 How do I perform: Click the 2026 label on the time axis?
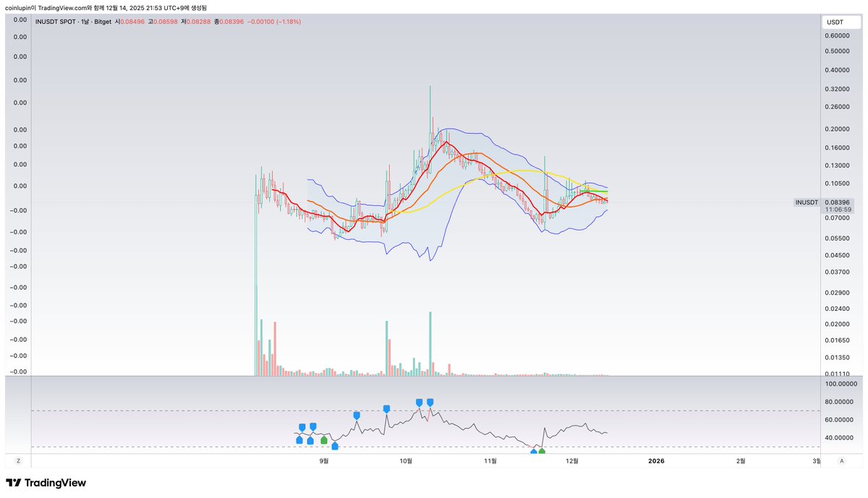tap(656, 460)
